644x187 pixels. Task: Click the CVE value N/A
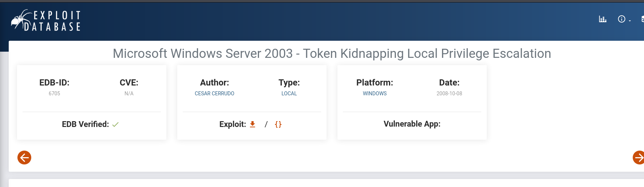click(129, 93)
